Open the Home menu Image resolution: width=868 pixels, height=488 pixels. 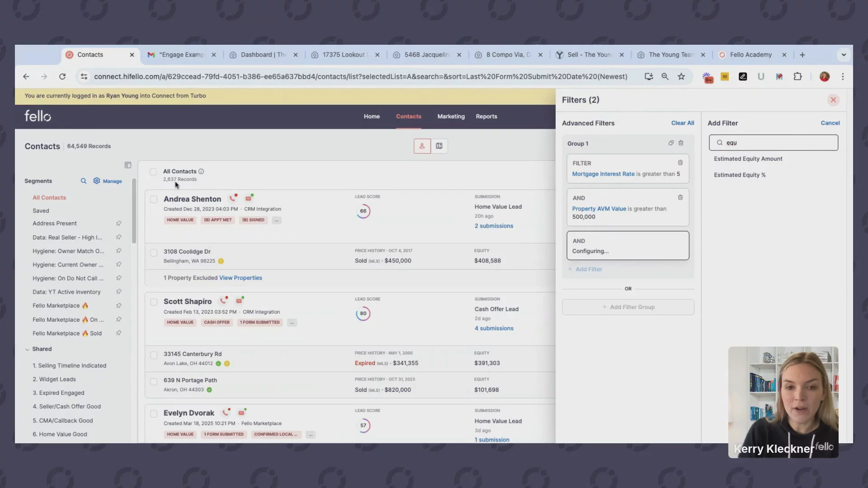pyautogui.click(x=372, y=116)
